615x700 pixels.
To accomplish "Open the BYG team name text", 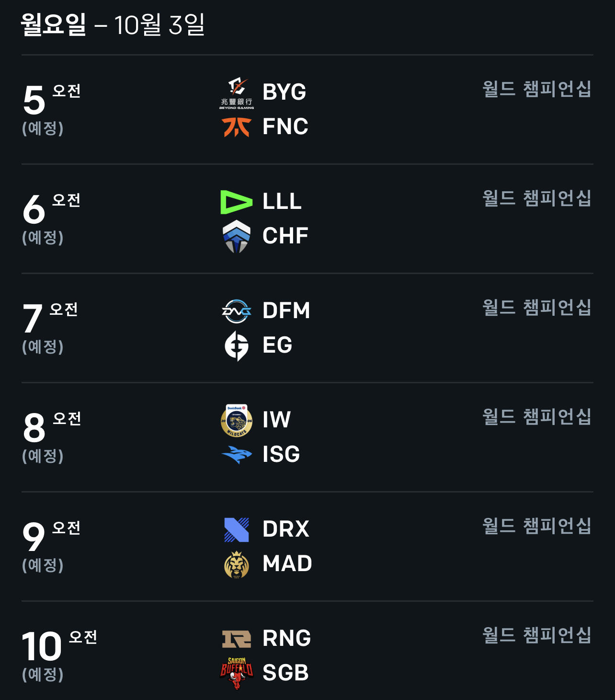I will click(285, 92).
